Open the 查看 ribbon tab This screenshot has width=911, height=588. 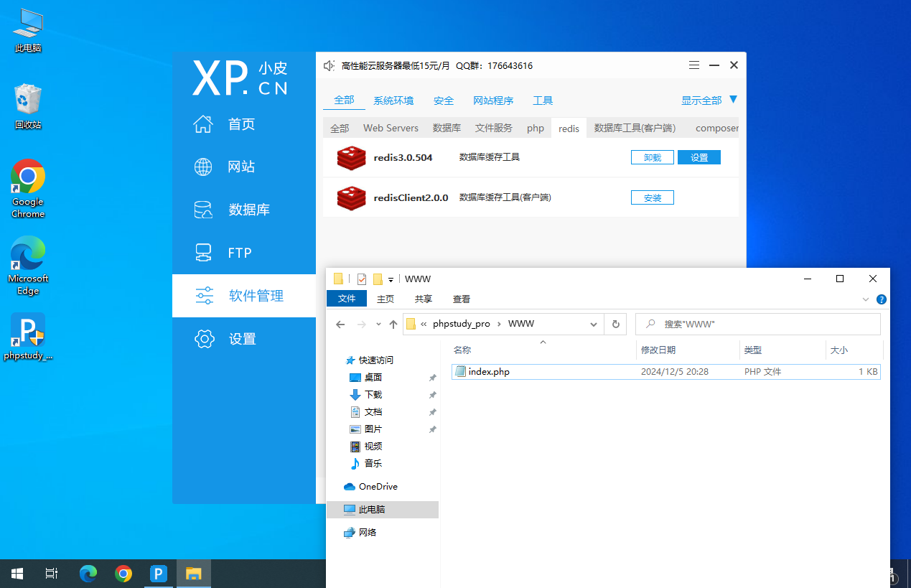pos(462,299)
